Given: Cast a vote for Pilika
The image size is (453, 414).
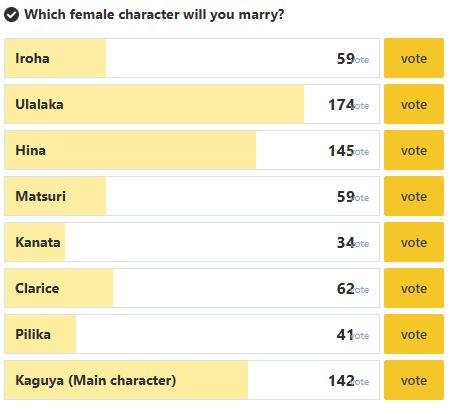Looking at the screenshot, I should (414, 334).
